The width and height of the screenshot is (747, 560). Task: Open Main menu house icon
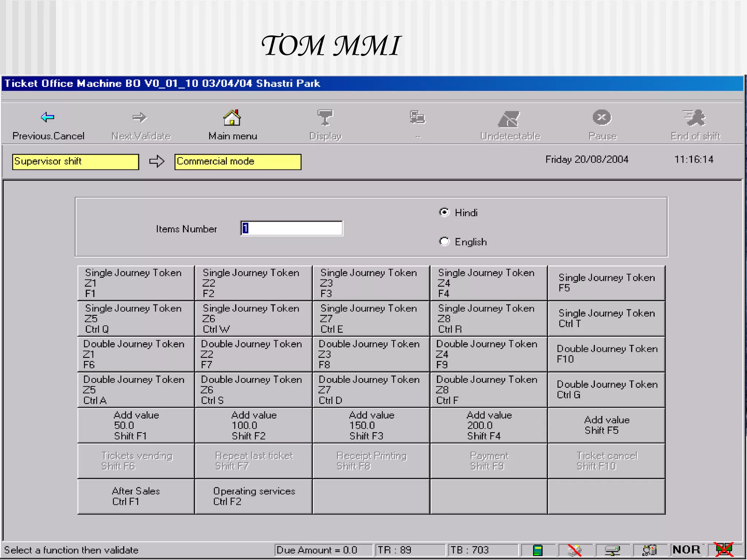tap(232, 118)
